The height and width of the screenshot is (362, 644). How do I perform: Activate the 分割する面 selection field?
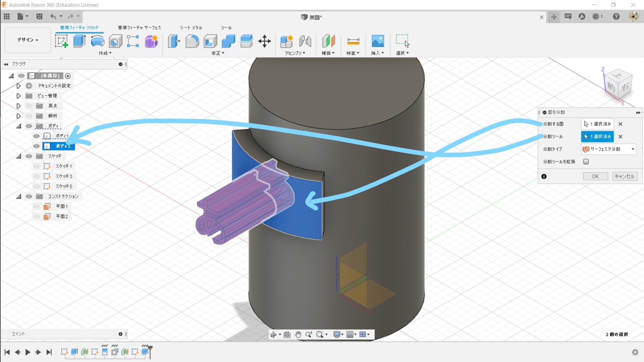coord(597,124)
